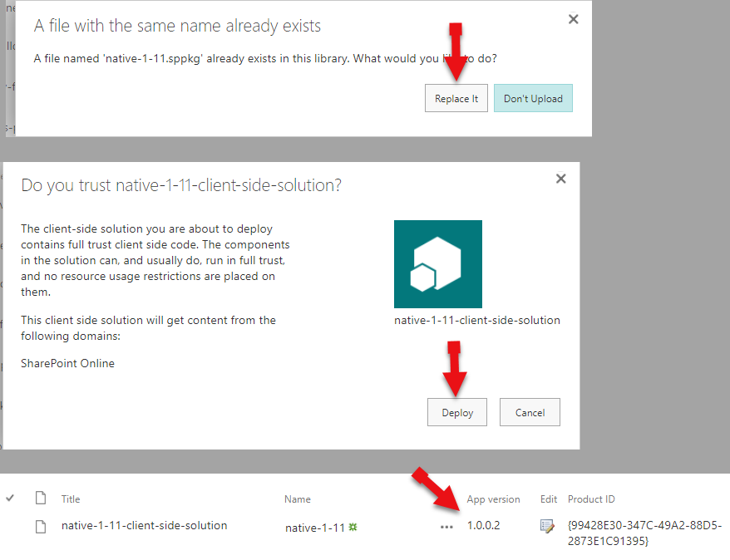Click the Replace It button

click(456, 98)
